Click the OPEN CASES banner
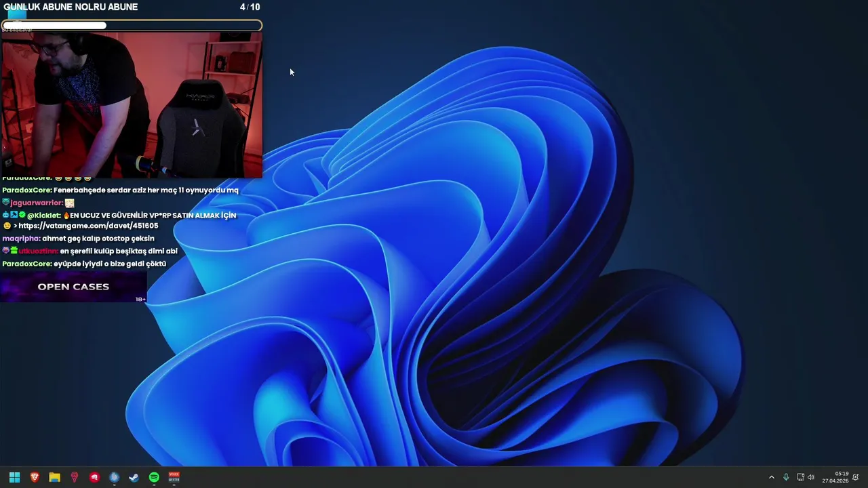868x488 pixels. pos(73,287)
